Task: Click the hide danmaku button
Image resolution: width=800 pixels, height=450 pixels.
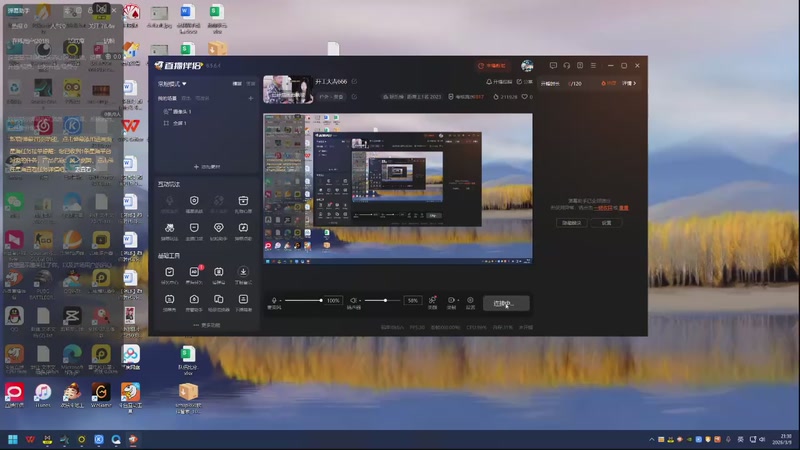Action: (x=571, y=223)
